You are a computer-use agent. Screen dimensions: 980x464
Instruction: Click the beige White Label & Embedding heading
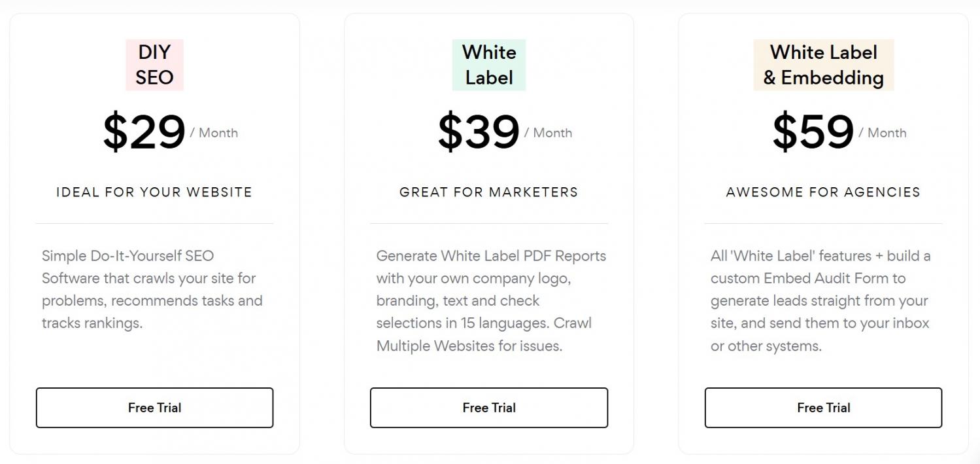(823, 65)
